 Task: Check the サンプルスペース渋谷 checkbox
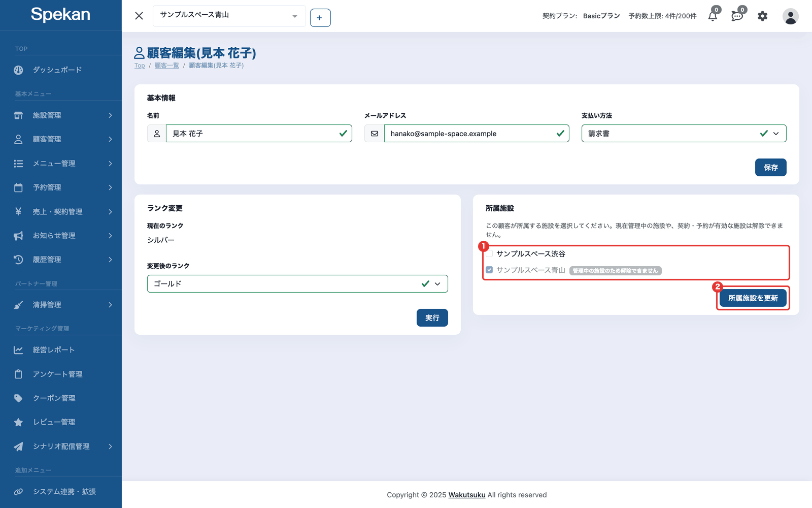tap(489, 253)
